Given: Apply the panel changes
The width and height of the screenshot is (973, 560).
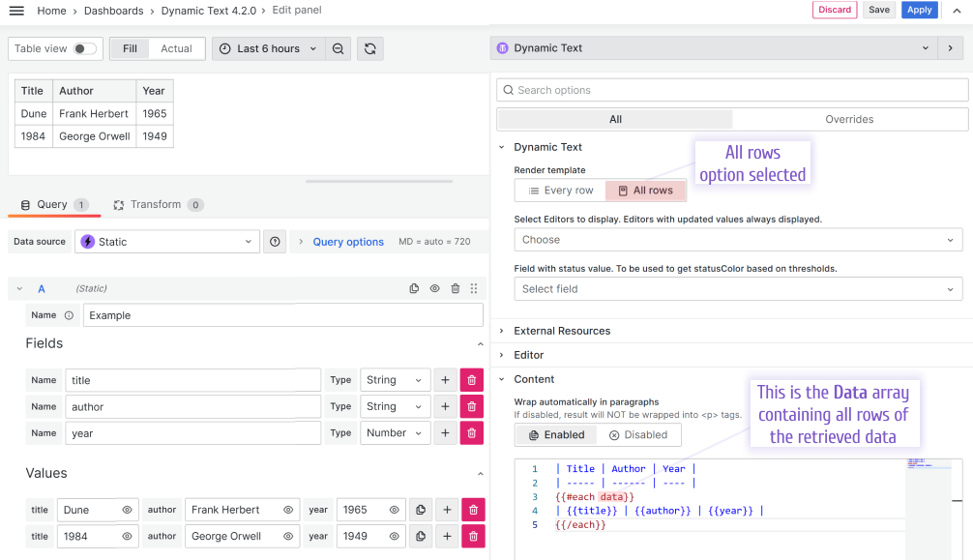Looking at the screenshot, I should (x=919, y=9).
